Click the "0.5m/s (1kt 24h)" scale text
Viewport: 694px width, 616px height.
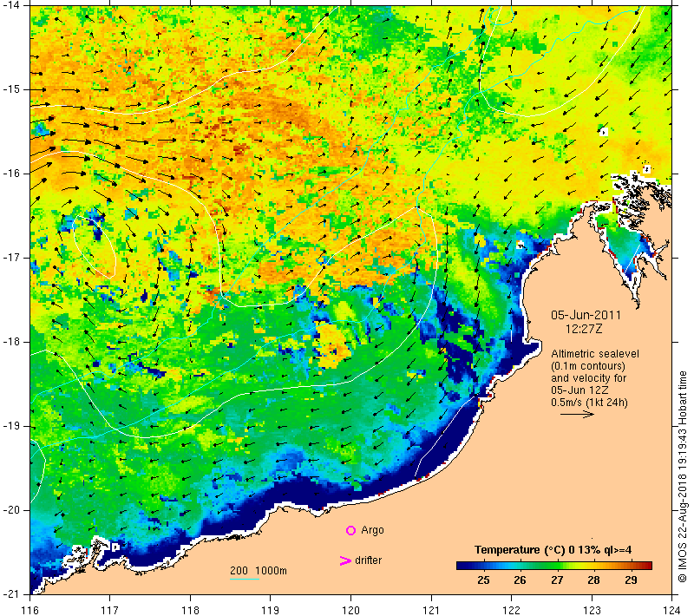click(589, 403)
